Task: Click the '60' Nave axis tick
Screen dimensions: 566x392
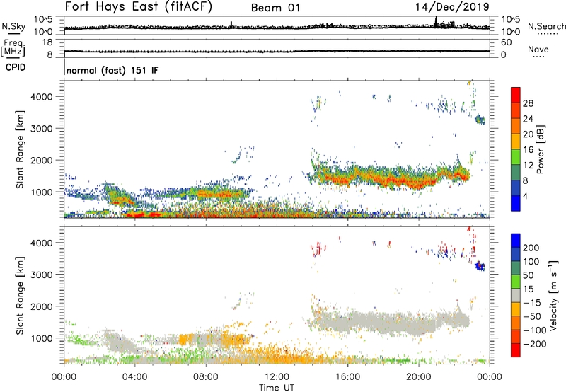Action: pos(506,42)
